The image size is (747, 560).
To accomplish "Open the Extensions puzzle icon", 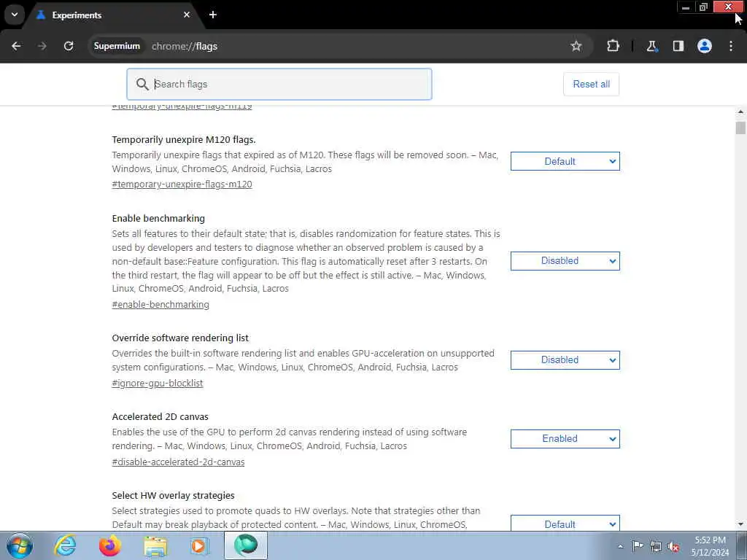I will [x=613, y=46].
